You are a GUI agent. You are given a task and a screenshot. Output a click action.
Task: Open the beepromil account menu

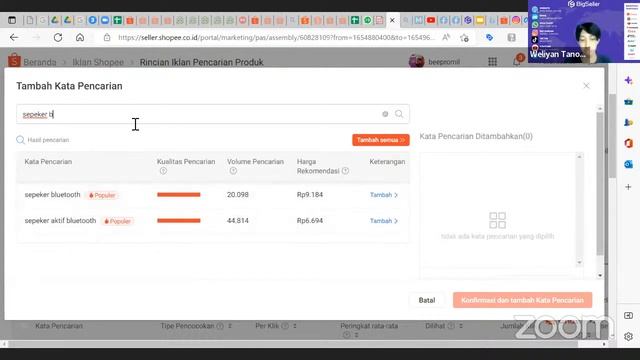(x=435, y=62)
